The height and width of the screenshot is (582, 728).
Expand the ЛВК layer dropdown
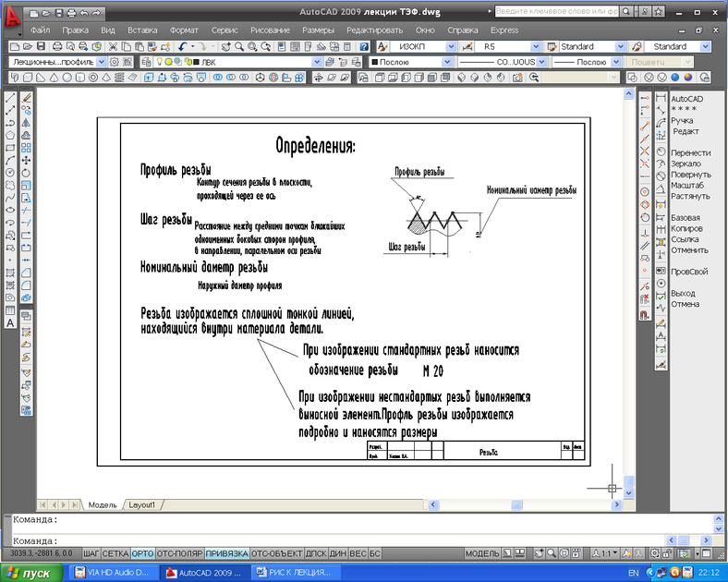tap(317, 62)
